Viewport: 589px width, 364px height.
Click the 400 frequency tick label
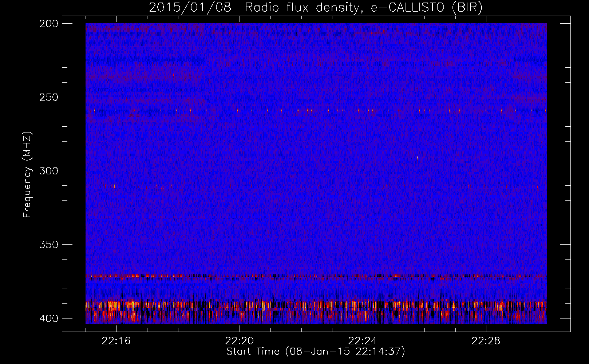tap(49, 318)
